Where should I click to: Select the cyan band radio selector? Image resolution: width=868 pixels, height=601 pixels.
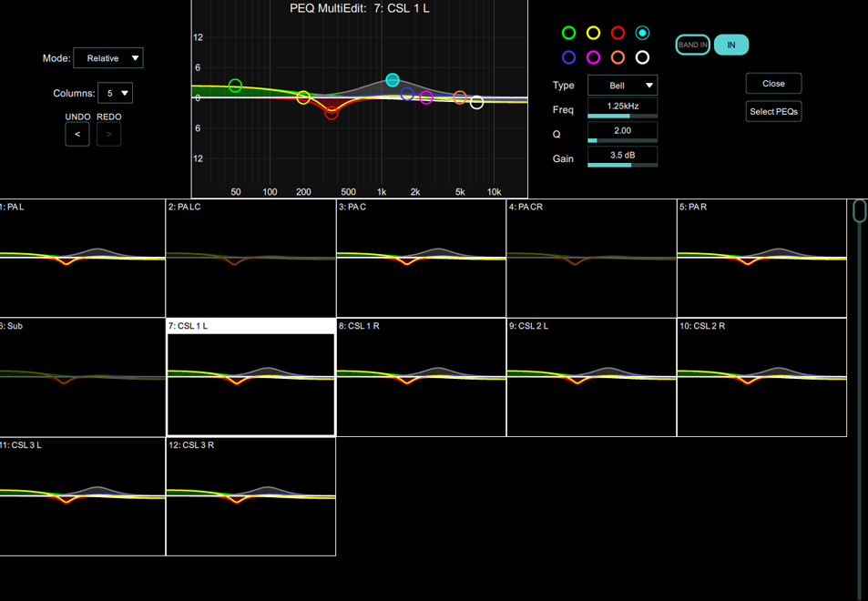[642, 33]
